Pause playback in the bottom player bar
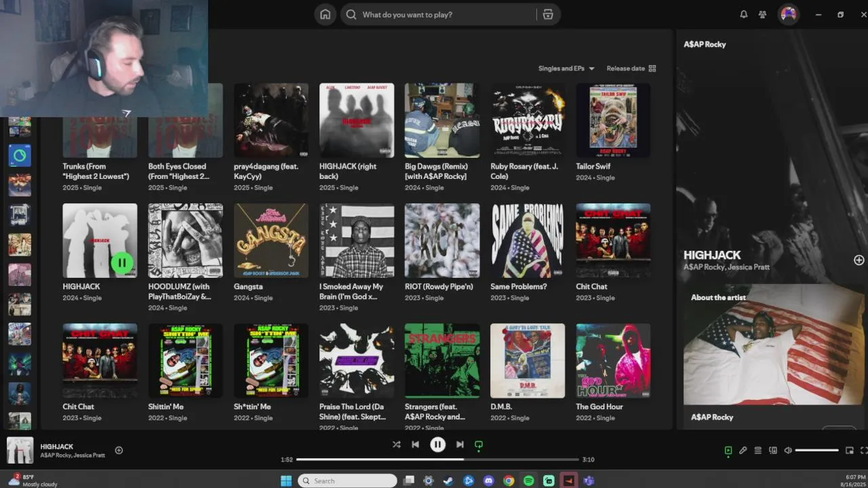Viewport: 868px width, 488px height. click(437, 445)
